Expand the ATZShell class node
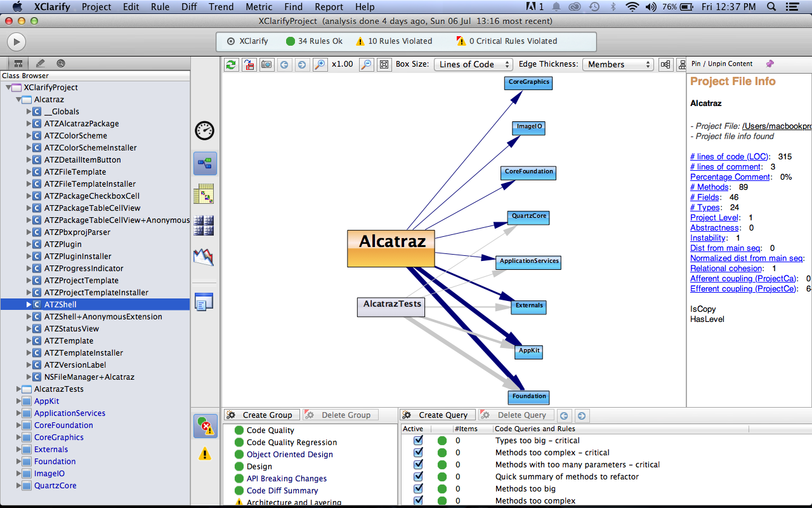The image size is (812, 508). [29, 305]
